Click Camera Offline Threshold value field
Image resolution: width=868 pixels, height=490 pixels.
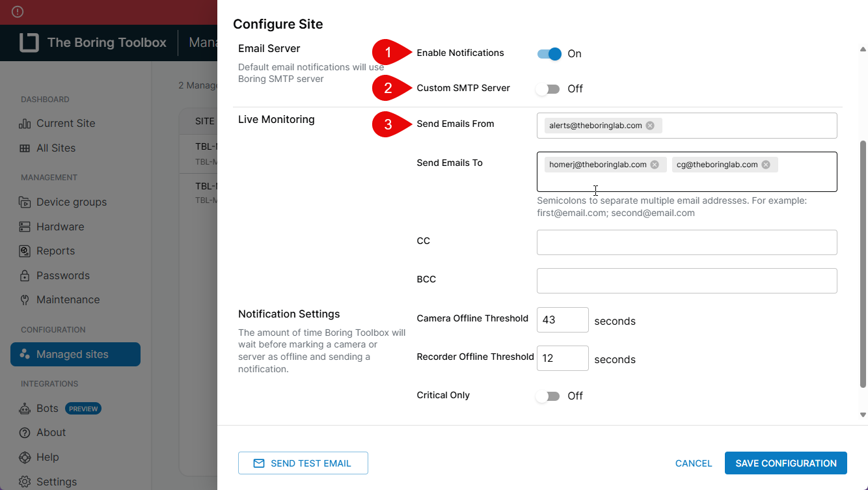click(563, 320)
